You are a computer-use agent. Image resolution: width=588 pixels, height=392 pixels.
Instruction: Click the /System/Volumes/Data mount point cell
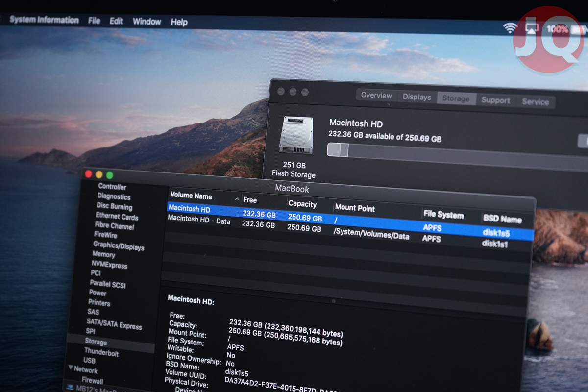[371, 233]
